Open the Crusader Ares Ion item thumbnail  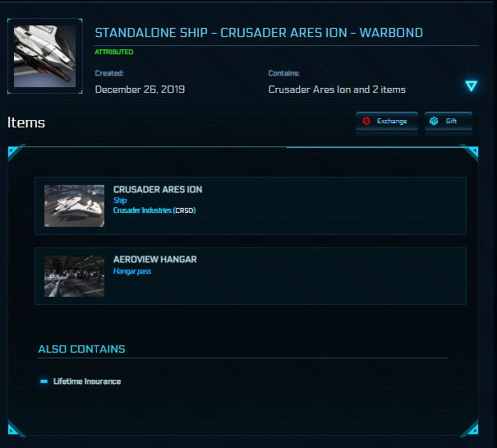74,206
